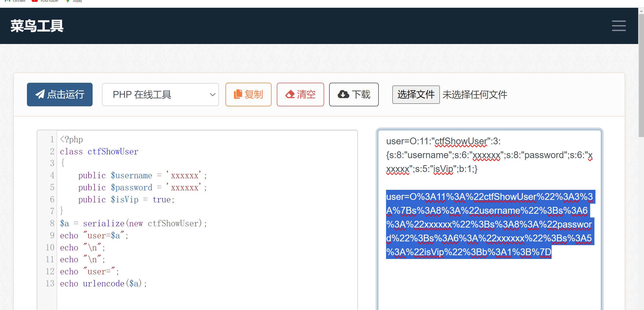The width and height of the screenshot is (644, 310).
Task: Click code line 8 with serialize call
Action: coord(133,223)
